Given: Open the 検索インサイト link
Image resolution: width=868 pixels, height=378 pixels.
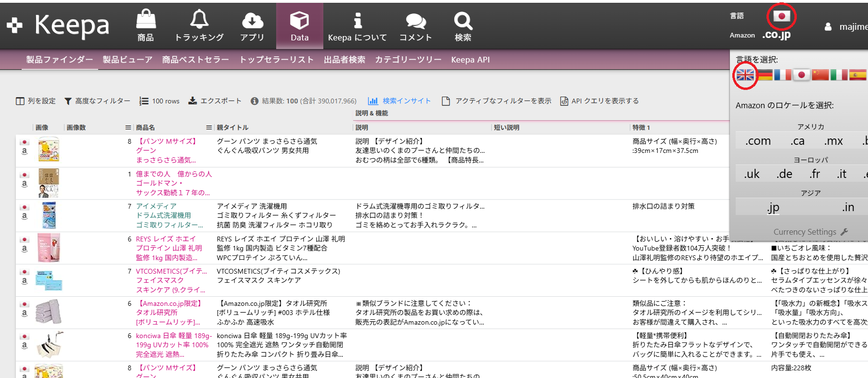Looking at the screenshot, I should coord(399,101).
